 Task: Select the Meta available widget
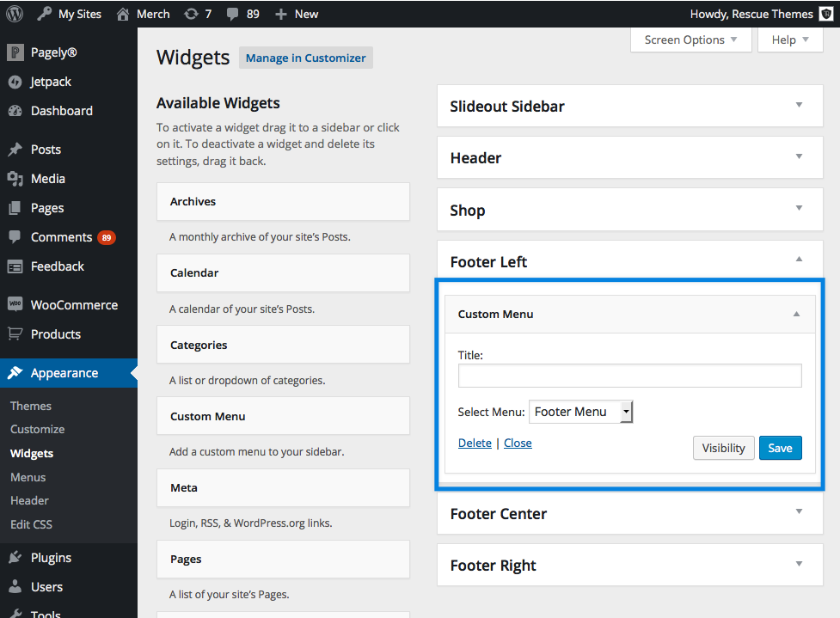pyautogui.click(x=283, y=487)
